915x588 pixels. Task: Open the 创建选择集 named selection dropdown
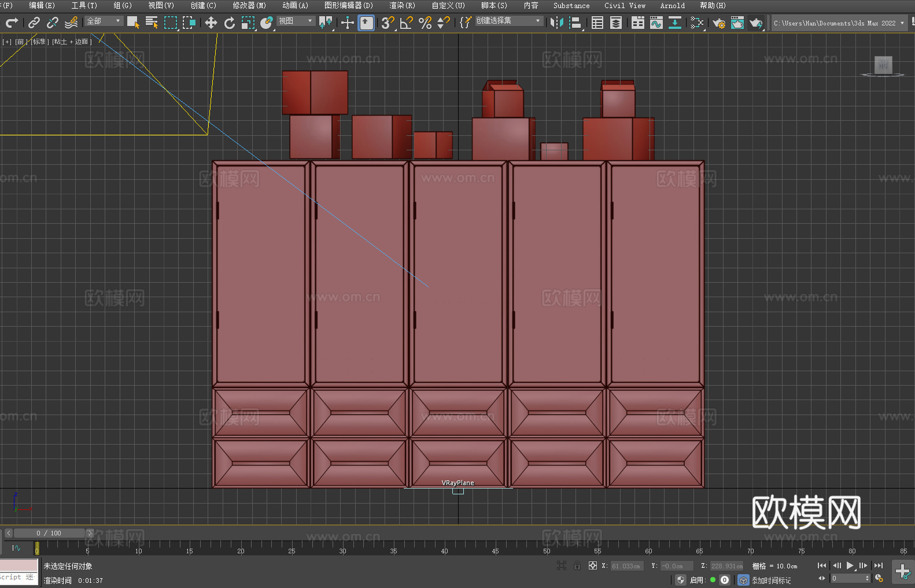pos(509,21)
